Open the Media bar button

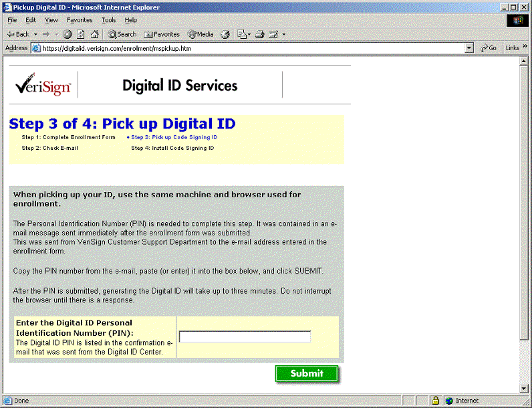coord(201,34)
